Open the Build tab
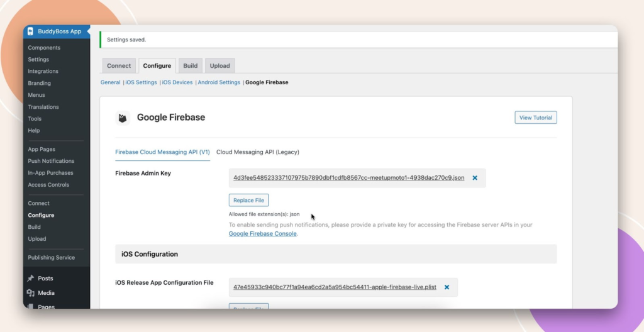644x332 pixels. click(x=190, y=65)
